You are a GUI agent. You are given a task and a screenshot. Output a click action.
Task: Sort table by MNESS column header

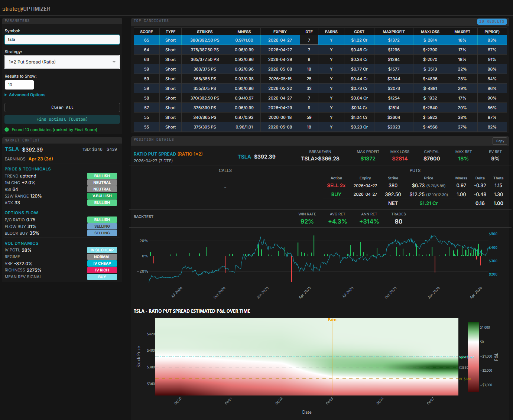pyautogui.click(x=244, y=32)
